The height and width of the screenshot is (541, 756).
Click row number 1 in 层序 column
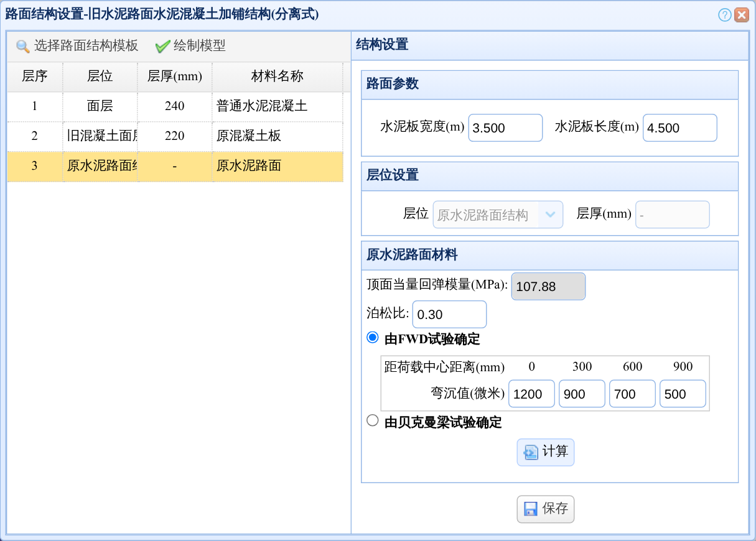coord(35,106)
